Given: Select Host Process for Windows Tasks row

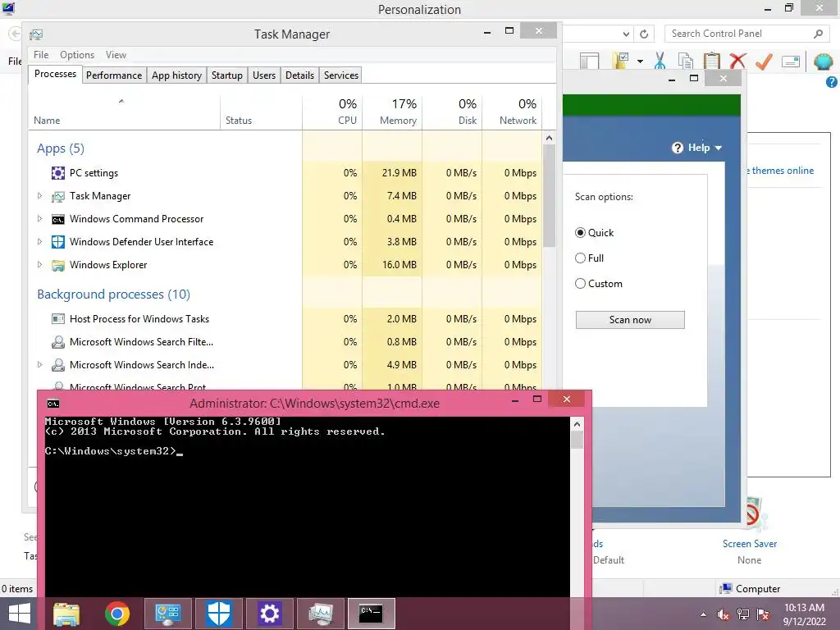Looking at the screenshot, I should click(x=285, y=319).
